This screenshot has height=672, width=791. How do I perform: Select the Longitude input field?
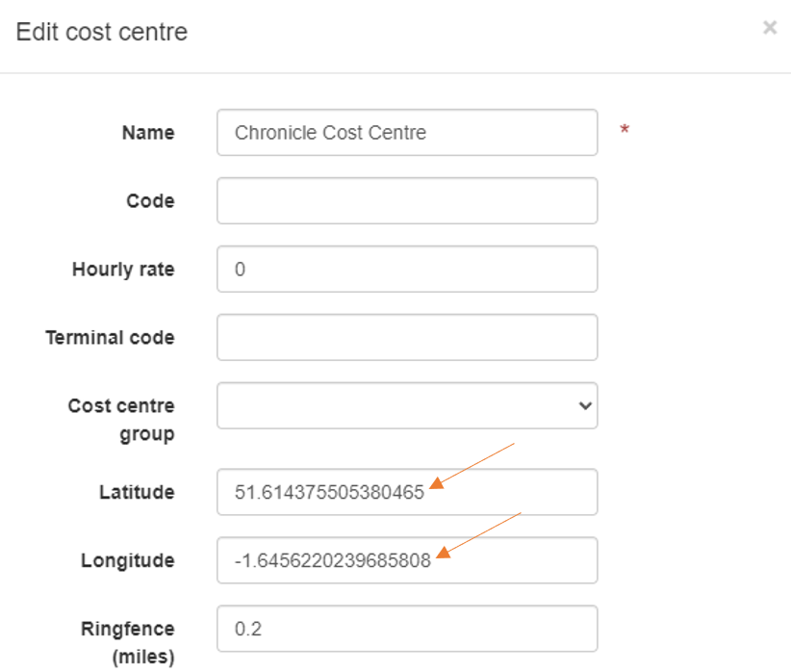tap(407, 560)
